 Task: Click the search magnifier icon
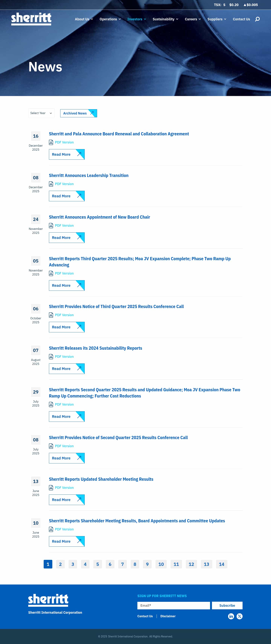click(x=257, y=19)
